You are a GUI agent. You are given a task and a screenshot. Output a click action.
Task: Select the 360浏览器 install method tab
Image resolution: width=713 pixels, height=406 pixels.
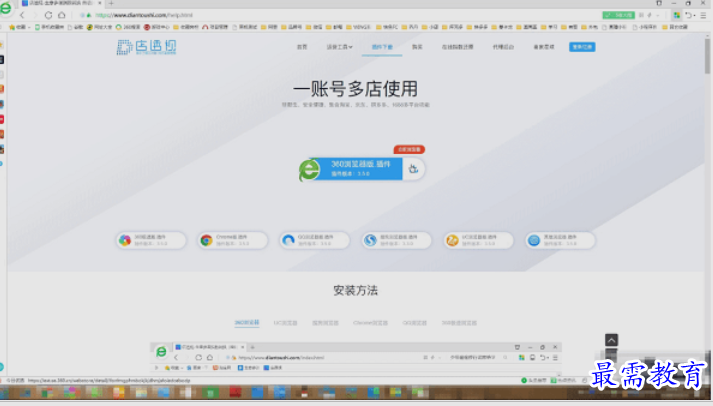pos(247,323)
